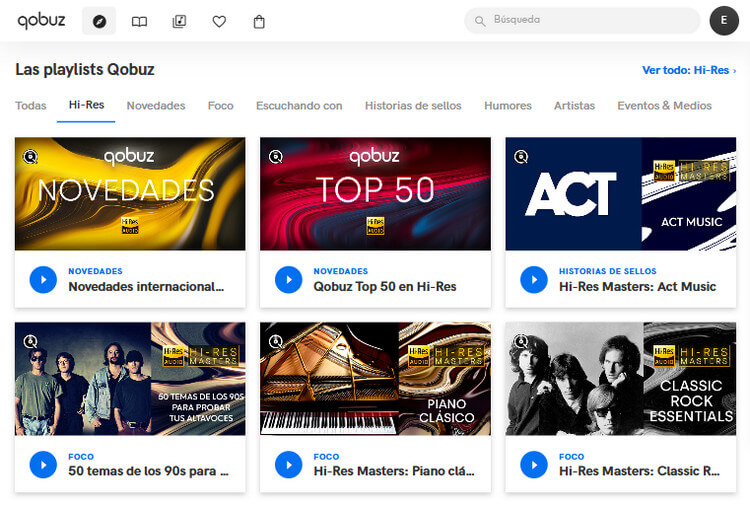Open the Foco tab
This screenshot has width=750, height=506.
(221, 106)
